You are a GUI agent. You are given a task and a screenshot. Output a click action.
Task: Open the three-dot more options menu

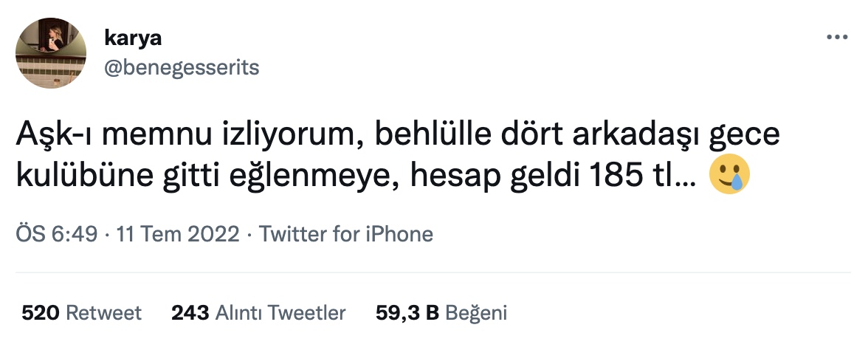[837, 37]
